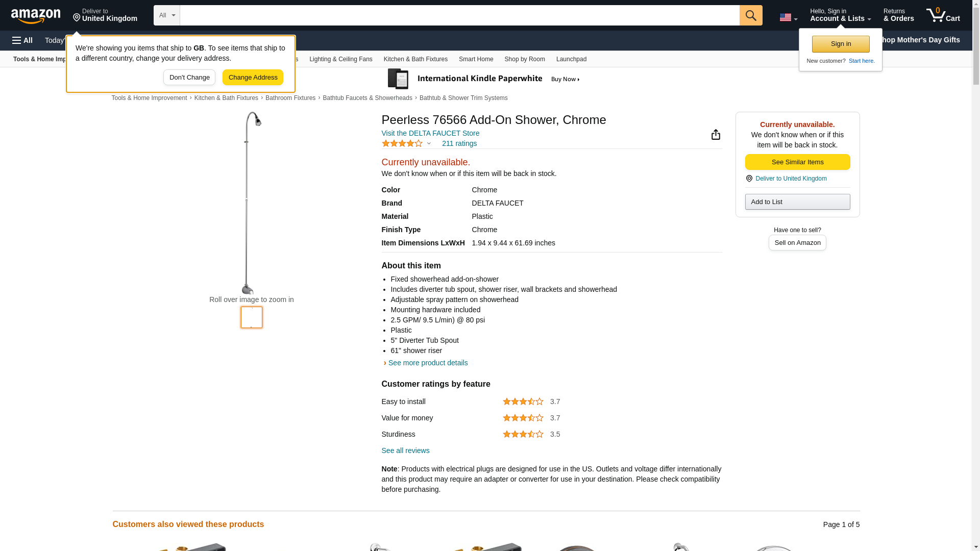Open the Launchpad menu item

pos(571,59)
